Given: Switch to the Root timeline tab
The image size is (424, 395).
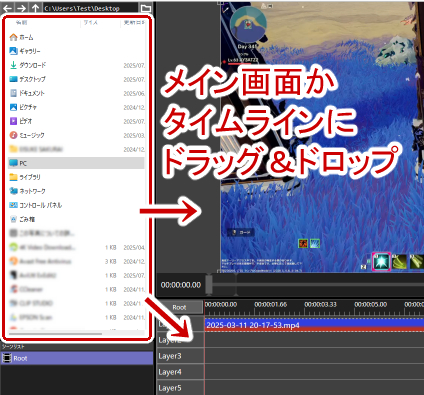Looking at the screenshot, I should pos(179,307).
